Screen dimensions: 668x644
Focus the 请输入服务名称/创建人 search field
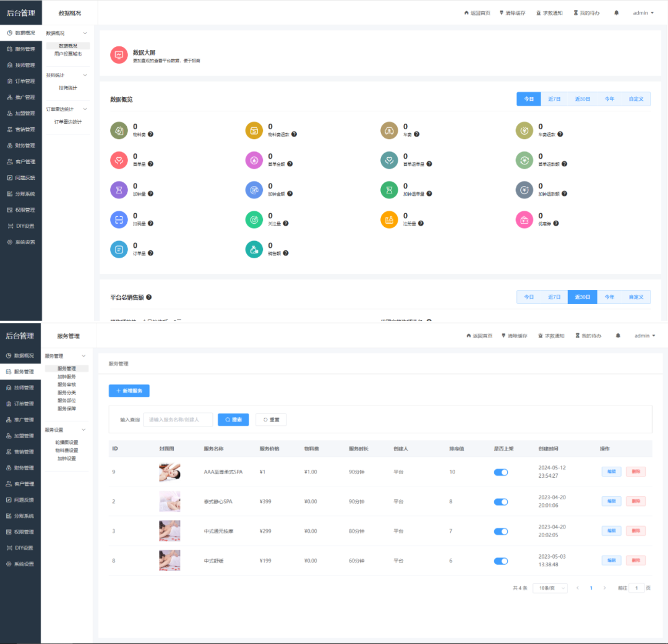pyautogui.click(x=178, y=420)
